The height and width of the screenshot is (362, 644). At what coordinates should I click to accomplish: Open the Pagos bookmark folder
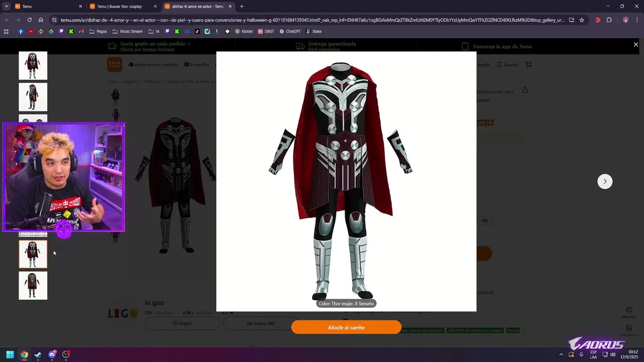click(x=98, y=31)
